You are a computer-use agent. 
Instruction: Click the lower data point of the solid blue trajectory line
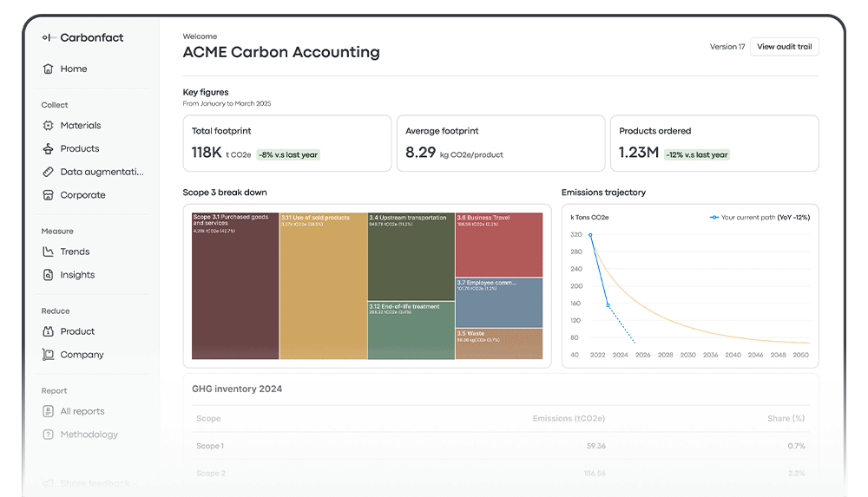click(608, 305)
